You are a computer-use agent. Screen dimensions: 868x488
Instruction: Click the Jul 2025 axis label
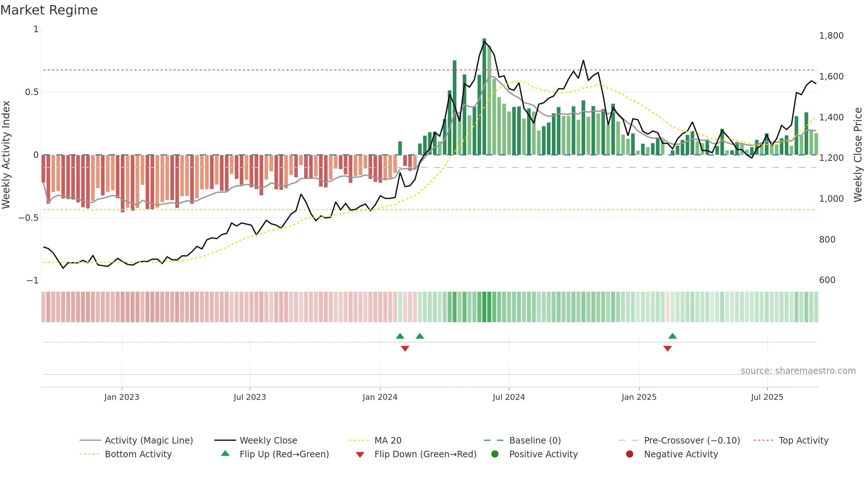pyautogui.click(x=767, y=397)
